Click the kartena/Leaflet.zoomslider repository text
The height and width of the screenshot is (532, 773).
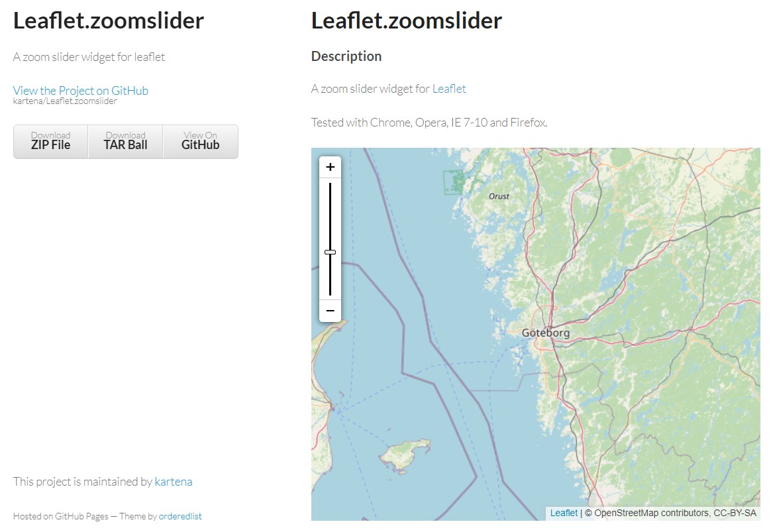[65, 101]
